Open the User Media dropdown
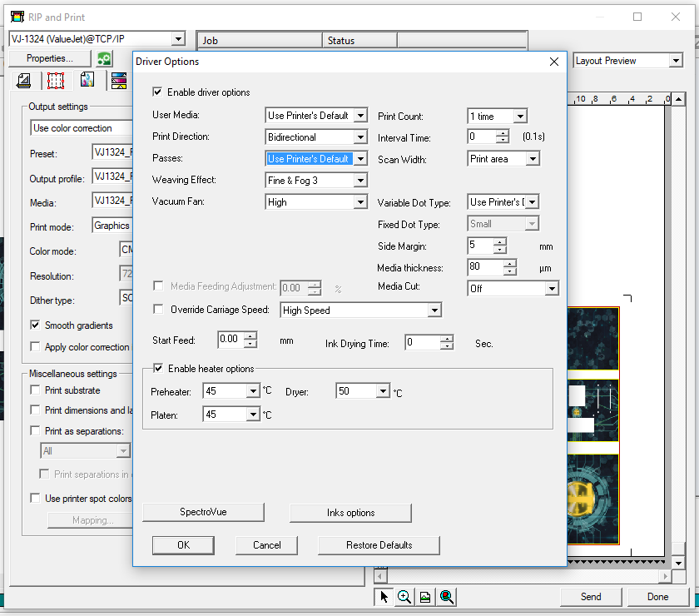 360,116
